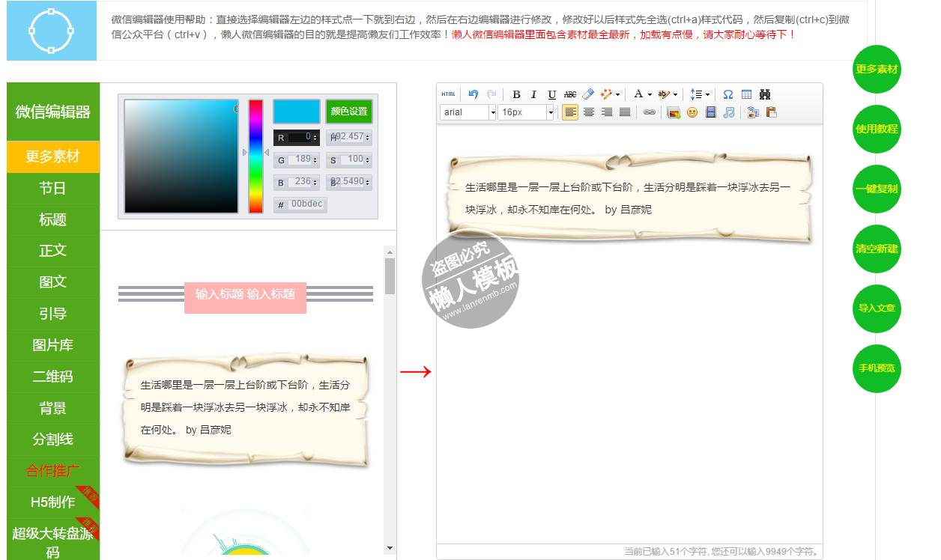941x560 pixels.
Task: Insert music with the note icon
Action: 729,112
